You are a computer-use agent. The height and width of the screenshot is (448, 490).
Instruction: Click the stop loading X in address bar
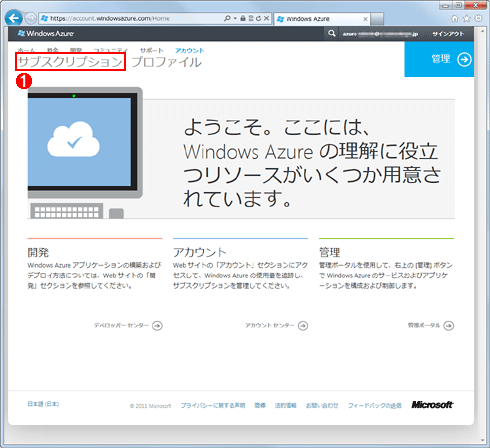coord(266,19)
